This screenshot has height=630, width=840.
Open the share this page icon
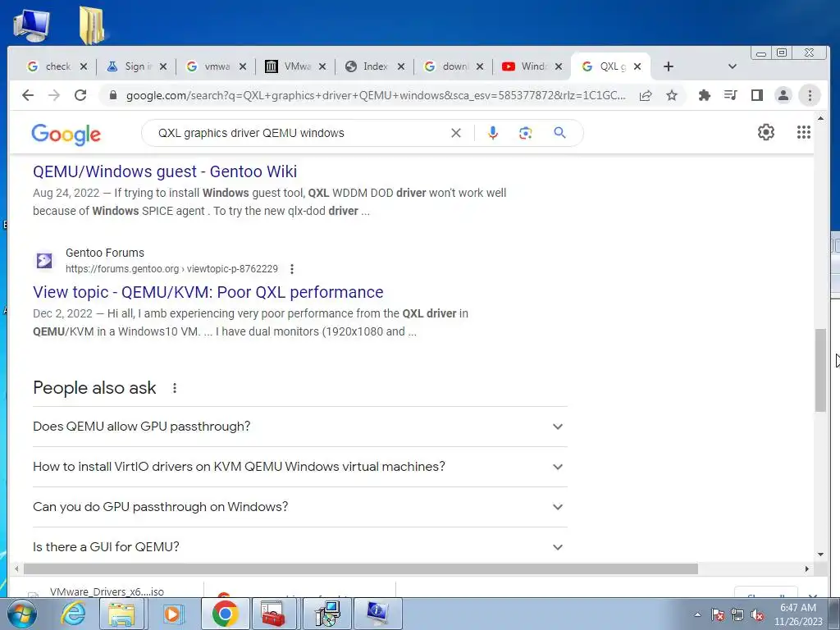pyautogui.click(x=646, y=95)
